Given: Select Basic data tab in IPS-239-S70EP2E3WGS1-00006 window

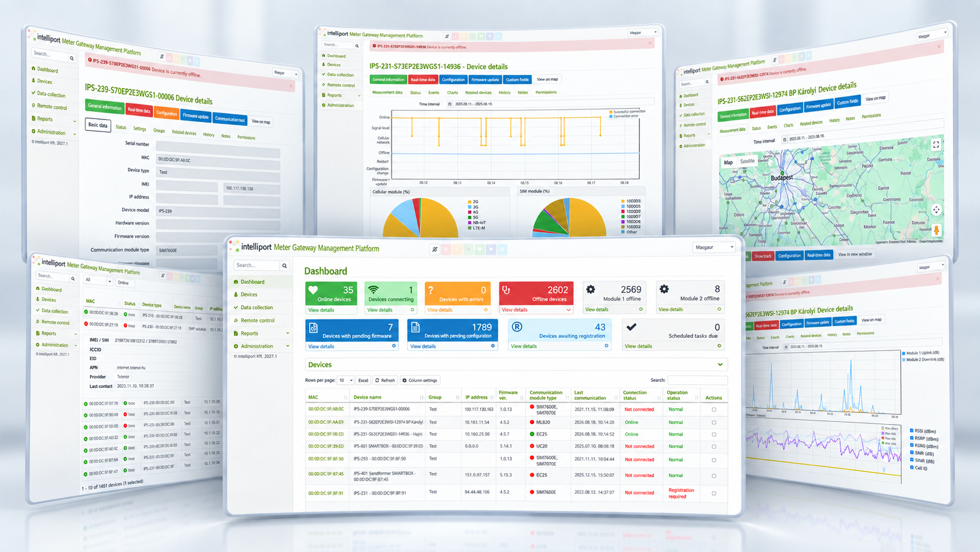Looking at the screenshot, I should 98,125.
